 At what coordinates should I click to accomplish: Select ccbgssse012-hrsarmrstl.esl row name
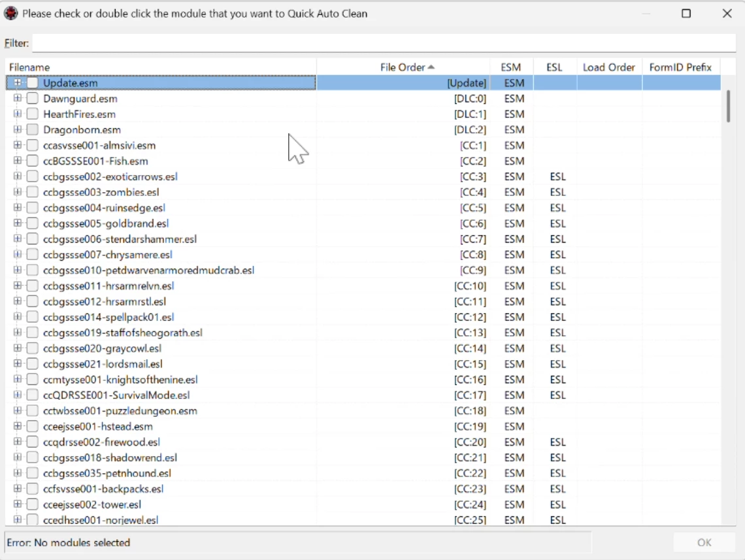[x=105, y=302]
